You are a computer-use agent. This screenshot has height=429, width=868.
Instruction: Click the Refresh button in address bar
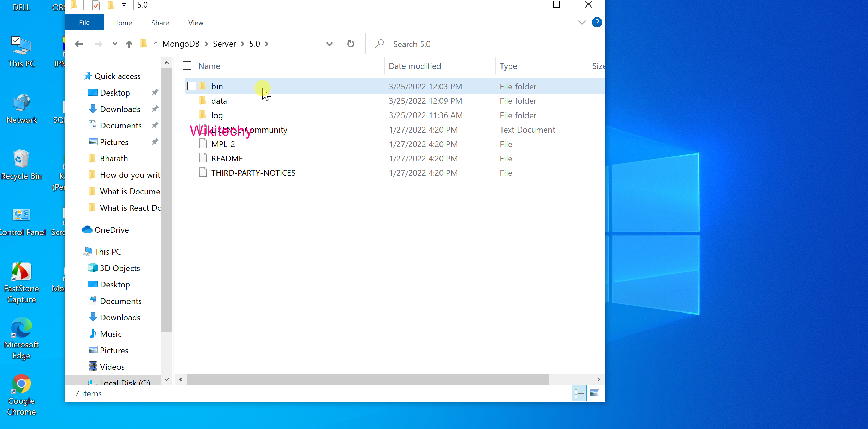click(350, 44)
